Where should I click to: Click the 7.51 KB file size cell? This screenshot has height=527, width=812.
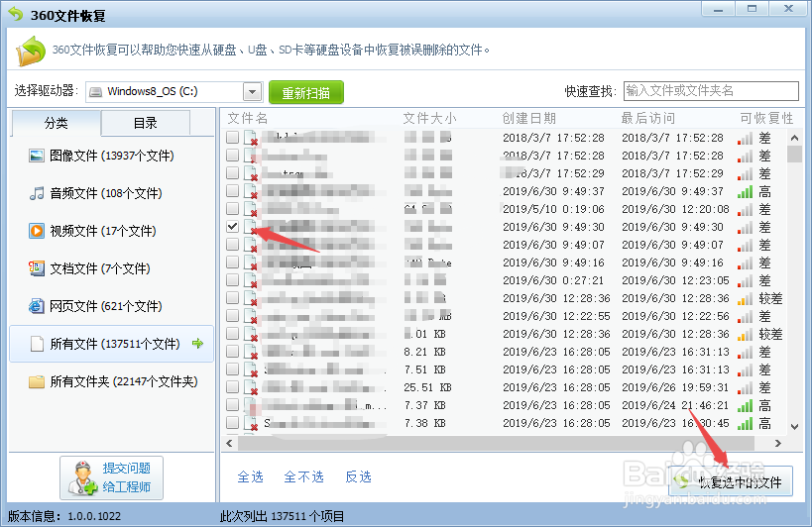(x=424, y=369)
